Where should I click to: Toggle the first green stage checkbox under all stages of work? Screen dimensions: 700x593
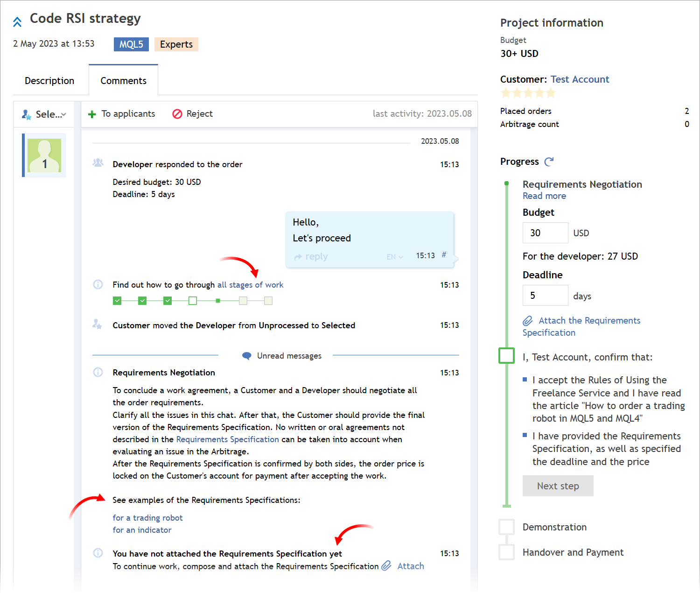[117, 301]
